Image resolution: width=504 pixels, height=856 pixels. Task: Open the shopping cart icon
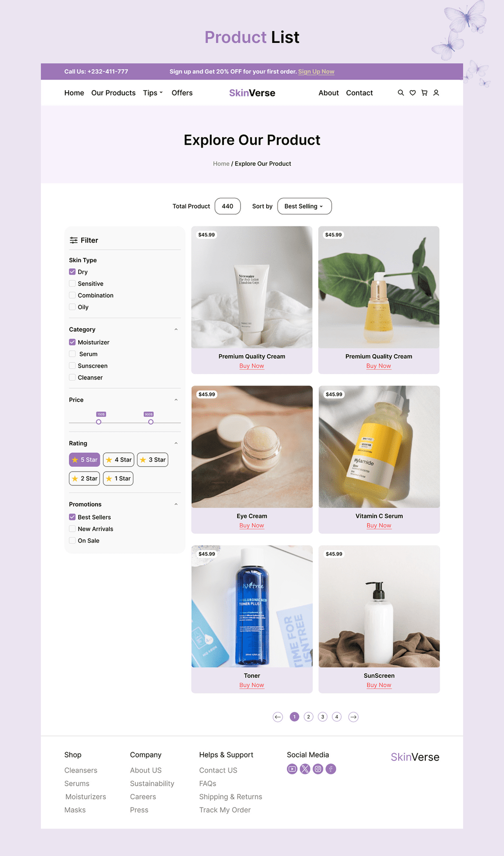click(x=424, y=93)
